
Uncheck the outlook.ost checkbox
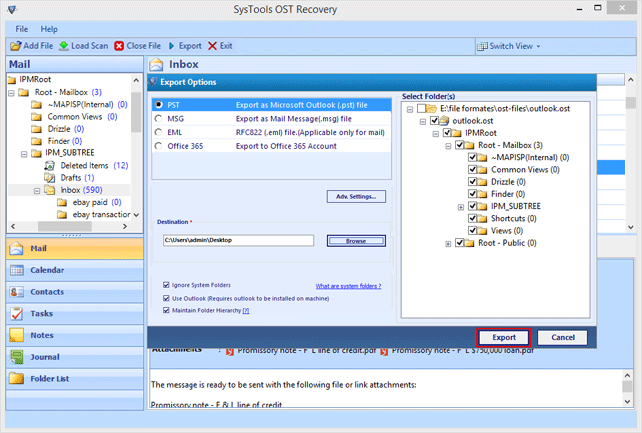click(434, 121)
